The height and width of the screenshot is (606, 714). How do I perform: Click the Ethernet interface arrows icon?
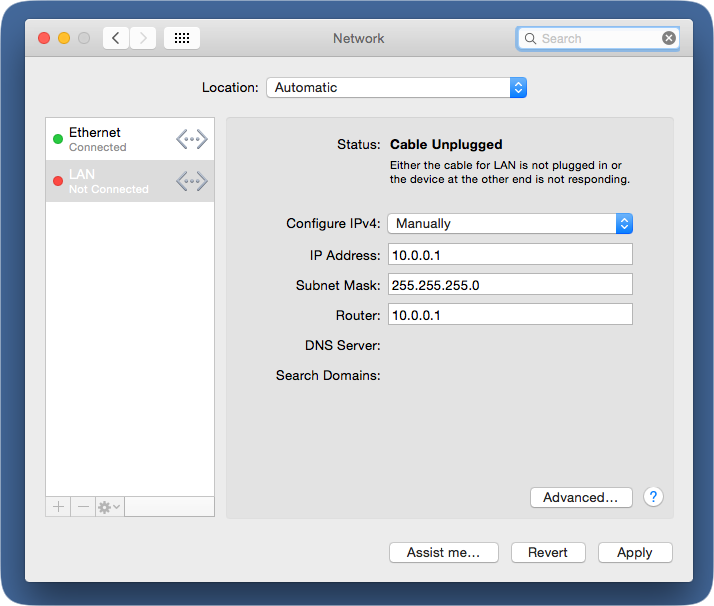pos(192,139)
